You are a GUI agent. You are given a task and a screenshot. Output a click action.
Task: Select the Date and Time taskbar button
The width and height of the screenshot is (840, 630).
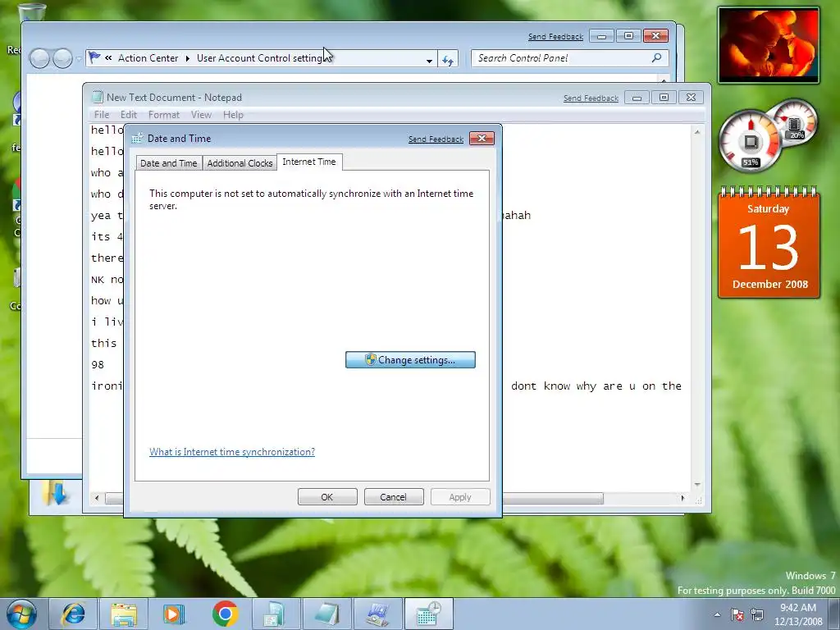(428, 614)
